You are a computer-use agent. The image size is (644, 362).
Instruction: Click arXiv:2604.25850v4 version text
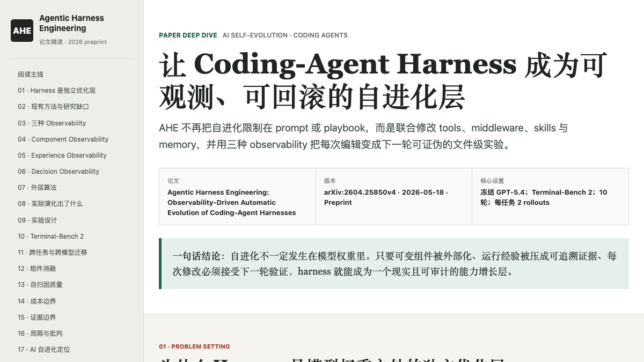386,197
